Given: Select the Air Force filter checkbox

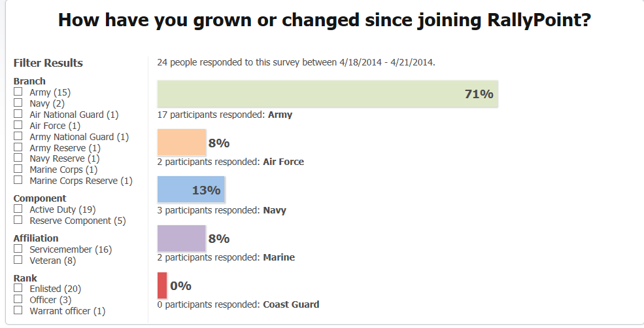Looking at the screenshot, I should tap(18, 125).
